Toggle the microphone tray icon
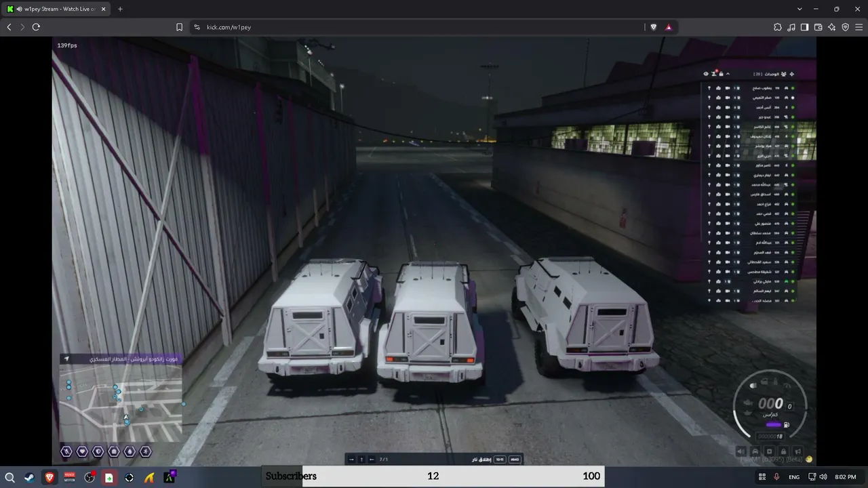The width and height of the screenshot is (868, 488). click(776, 477)
